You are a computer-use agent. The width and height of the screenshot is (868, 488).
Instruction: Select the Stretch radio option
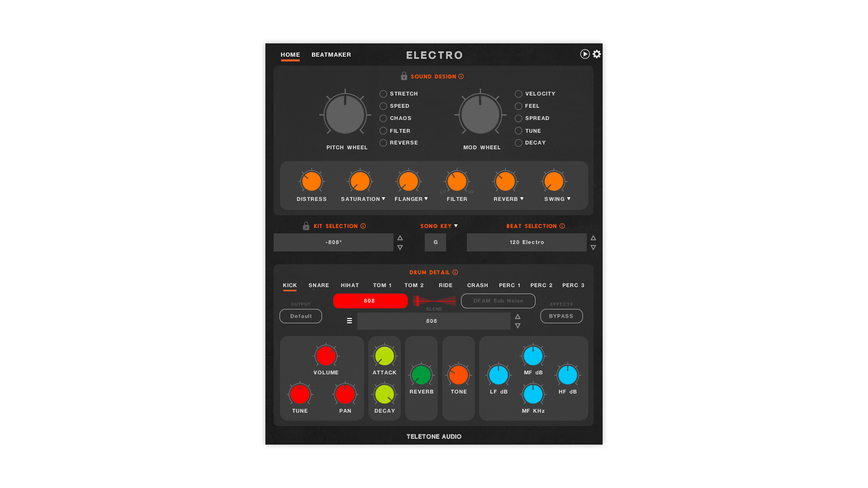click(383, 94)
